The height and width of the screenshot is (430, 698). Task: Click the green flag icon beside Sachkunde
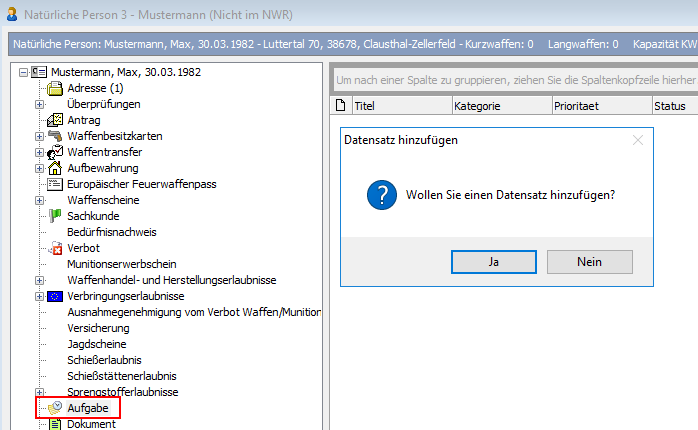coord(56,216)
